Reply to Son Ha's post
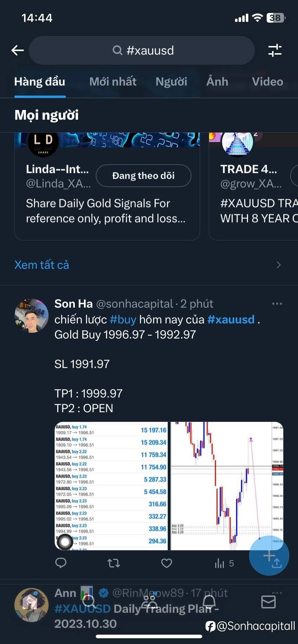The image size is (298, 644). (x=61, y=563)
